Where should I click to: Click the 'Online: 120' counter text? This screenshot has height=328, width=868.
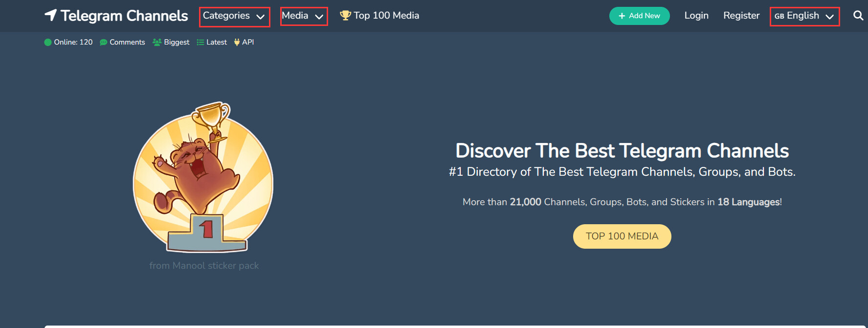pos(73,42)
